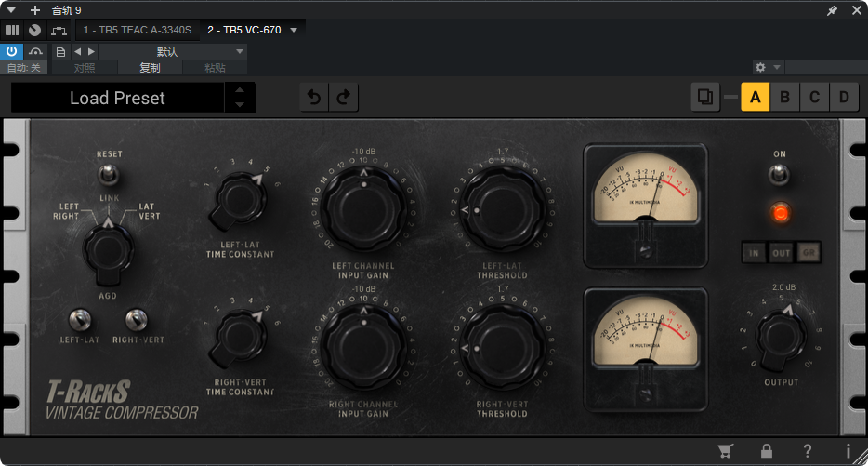Click the Right-Vert Time Constant selector knob
Image resolution: width=868 pixels, height=466 pixels.
pyautogui.click(x=239, y=338)
